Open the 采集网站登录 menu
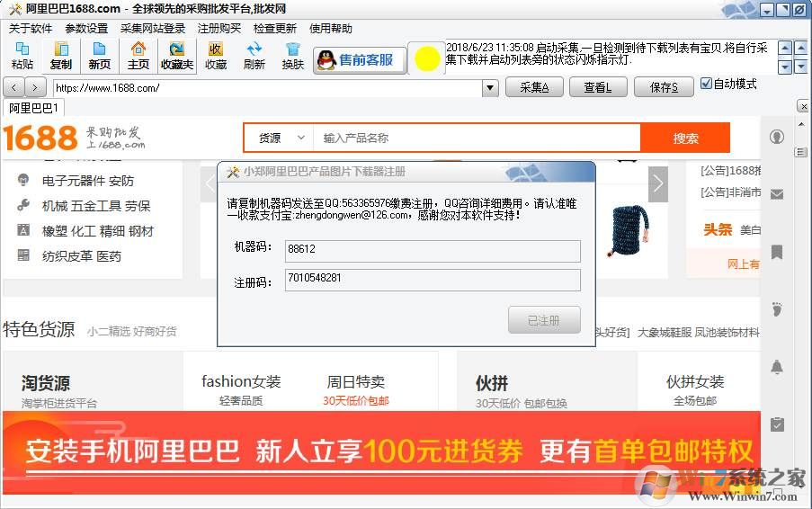Image resolution: width=812 pixels, height=509 pixels. coord(153,29)
